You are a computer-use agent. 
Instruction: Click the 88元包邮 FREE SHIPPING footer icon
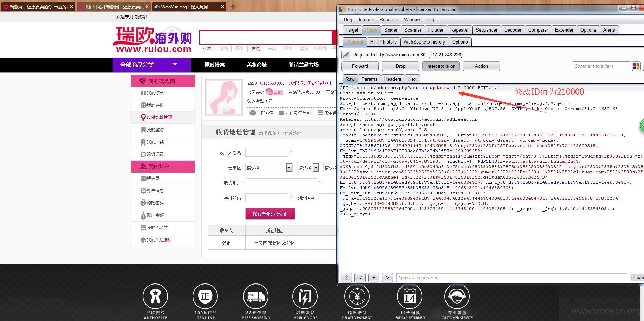[256, 296]
